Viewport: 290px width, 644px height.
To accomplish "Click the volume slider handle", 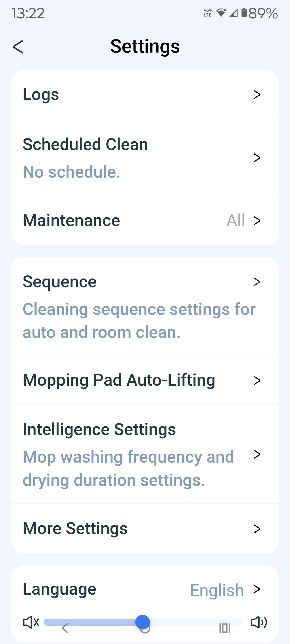I will (x=143, y=622).
